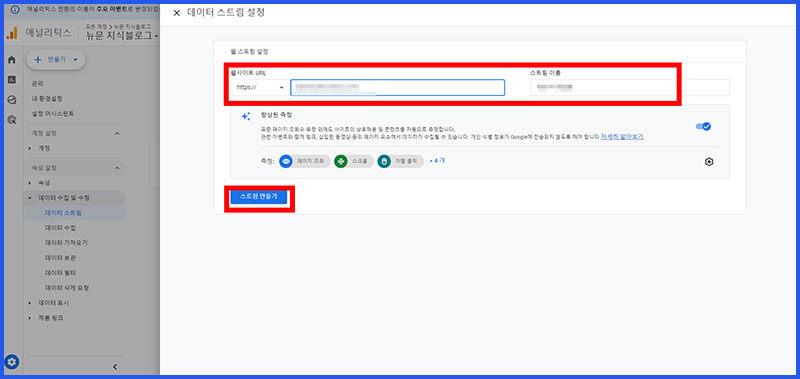Viewport: 800px width, 379px height.
Task: Open the Reports chart icon in left rail
Action: 12,80
